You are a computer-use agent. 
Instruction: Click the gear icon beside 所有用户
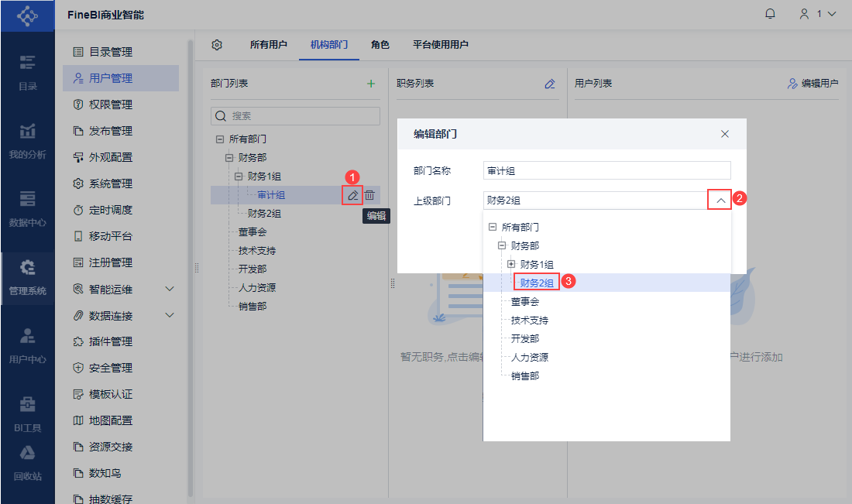217,45
